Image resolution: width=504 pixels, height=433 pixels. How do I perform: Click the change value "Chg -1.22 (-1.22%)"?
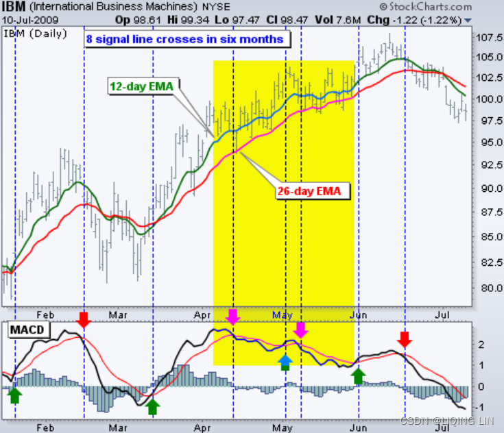414,20
